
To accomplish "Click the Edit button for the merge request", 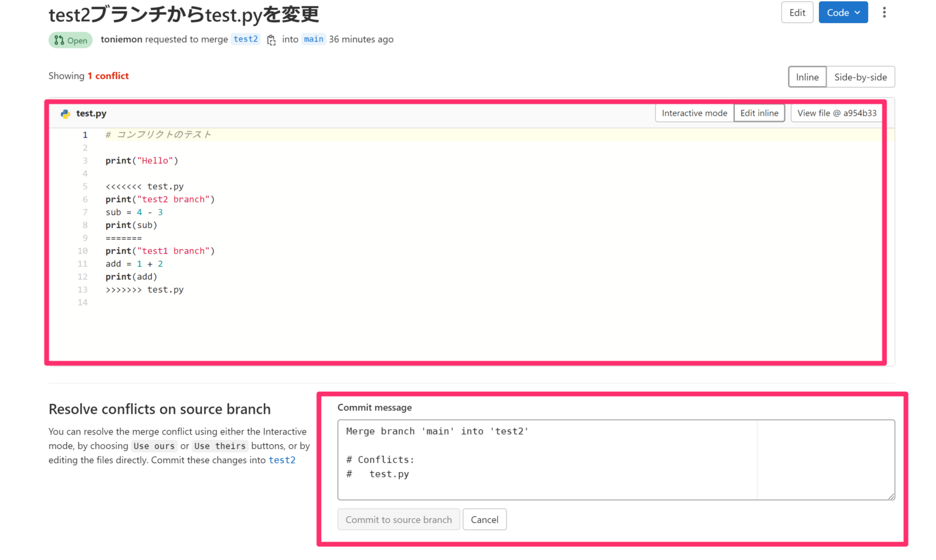I will 797,12.
